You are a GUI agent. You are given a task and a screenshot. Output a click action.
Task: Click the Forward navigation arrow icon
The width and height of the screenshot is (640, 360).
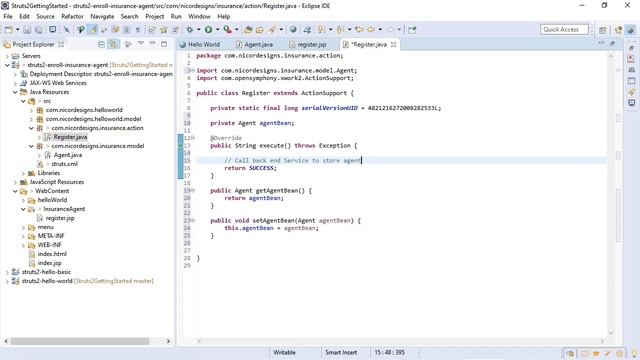tap(390, 29)
